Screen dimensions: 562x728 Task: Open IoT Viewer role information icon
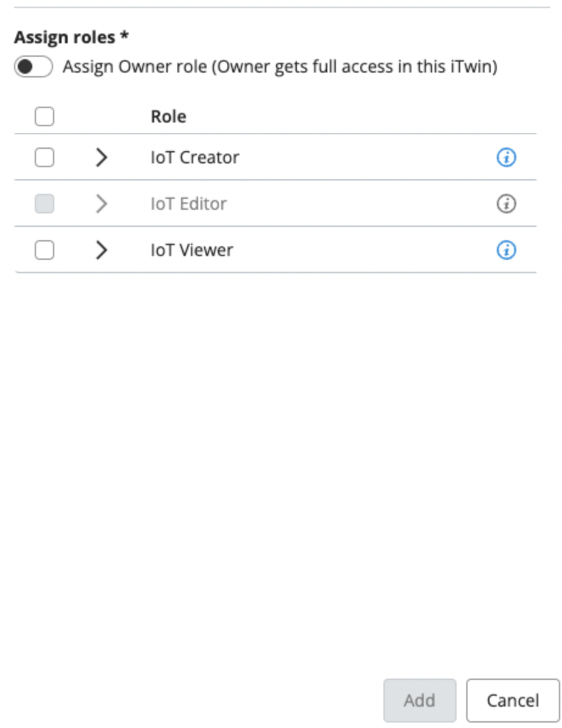[x=506, y=250]
